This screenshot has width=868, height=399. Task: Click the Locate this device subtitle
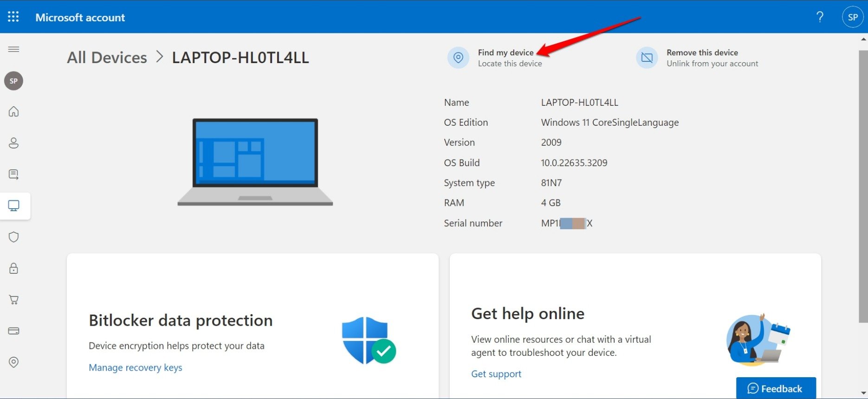tap(510, 64)
